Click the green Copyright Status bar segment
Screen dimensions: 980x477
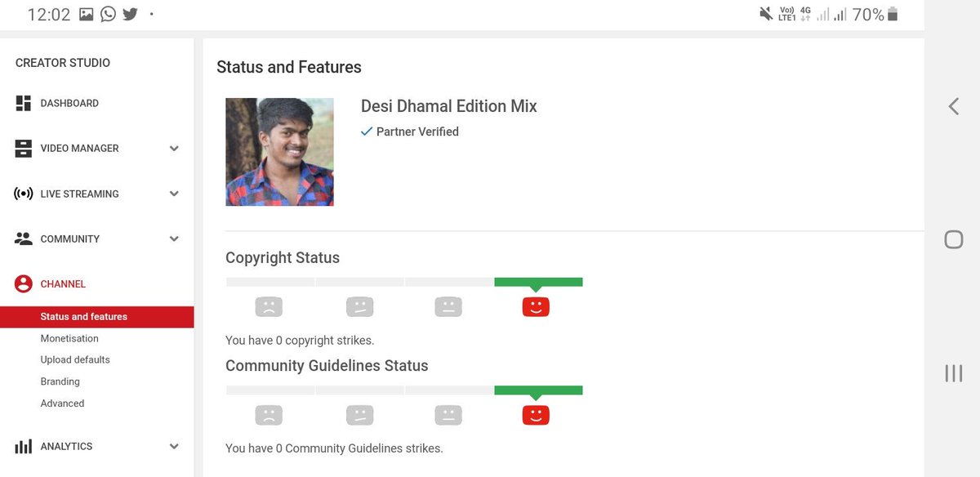[538, 282]
